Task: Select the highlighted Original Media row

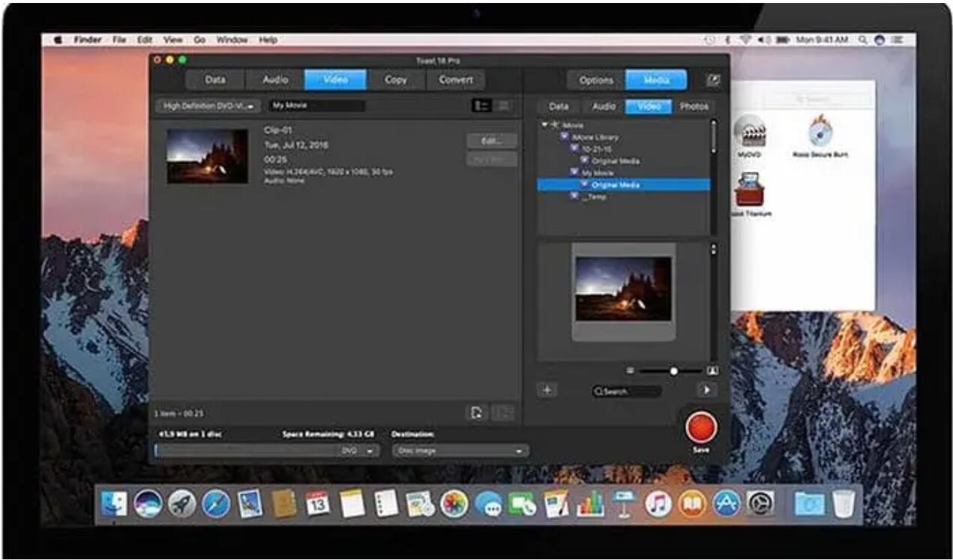Action: [624, 184]
